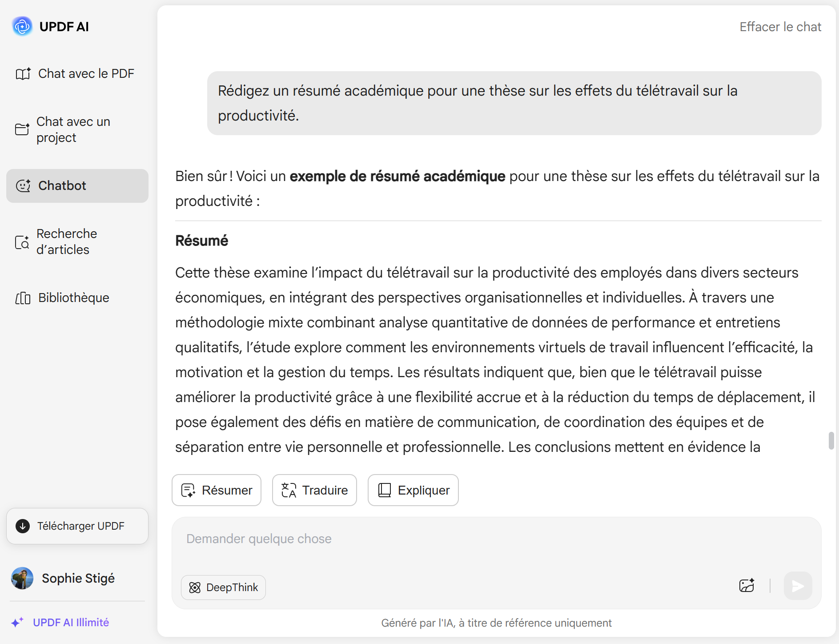Click the Résumer quick action
The height and width of the screenshot is (644, 839).
pyautogui.click(x=217, y=490)
